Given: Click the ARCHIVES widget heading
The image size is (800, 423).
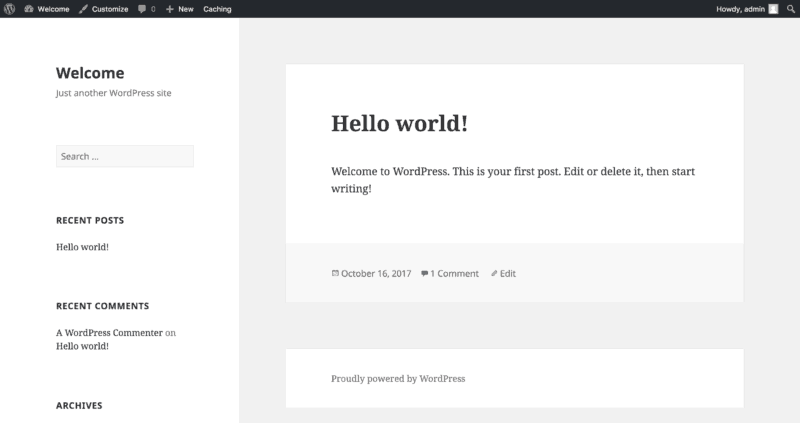Looking at the screenshot, I should tap(79, 405).
